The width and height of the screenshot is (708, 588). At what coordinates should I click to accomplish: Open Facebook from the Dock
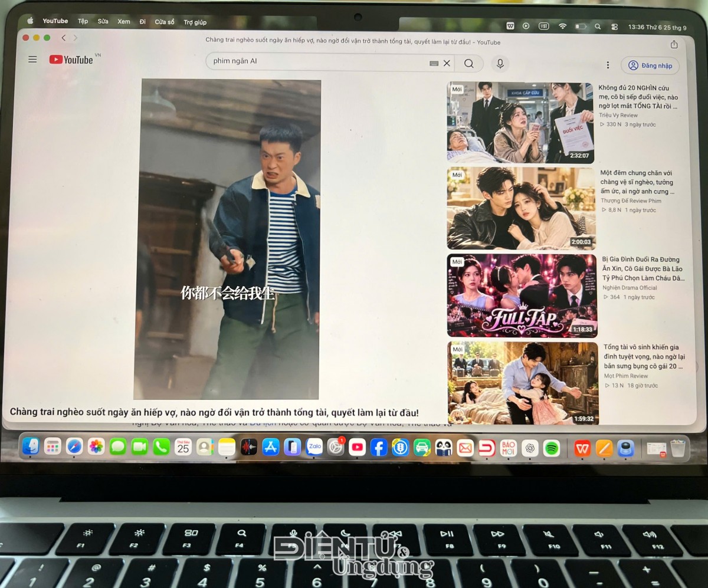coord(379,448)
